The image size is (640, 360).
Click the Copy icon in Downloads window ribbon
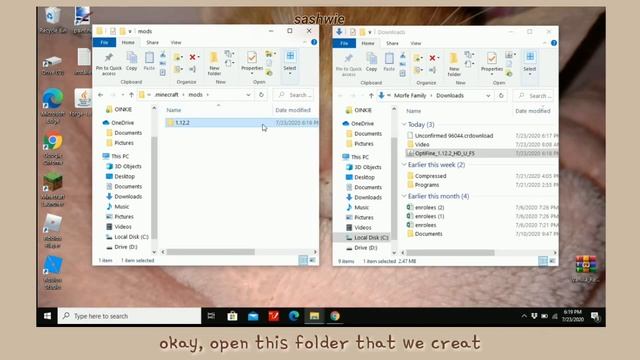(x=371, y=62)
